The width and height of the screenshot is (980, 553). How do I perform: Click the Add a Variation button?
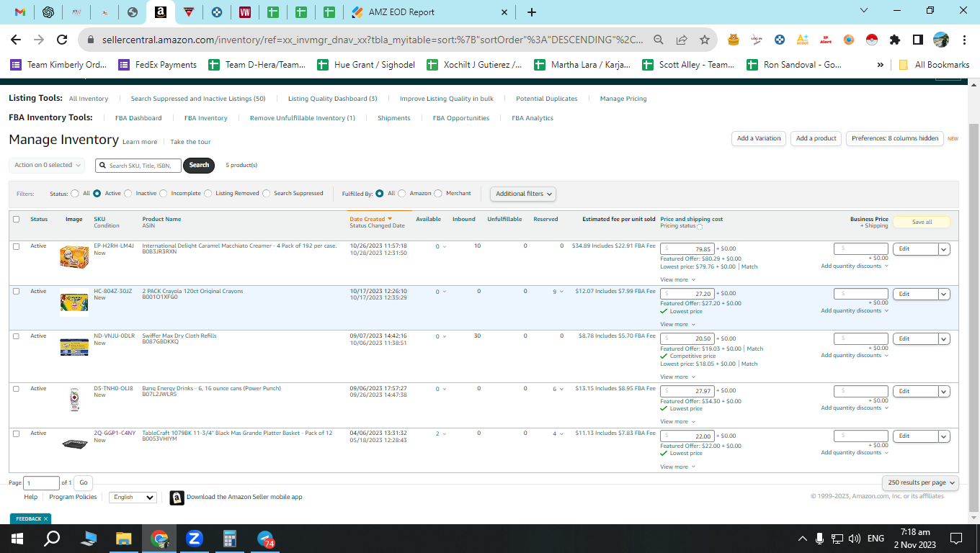[759, 138]
